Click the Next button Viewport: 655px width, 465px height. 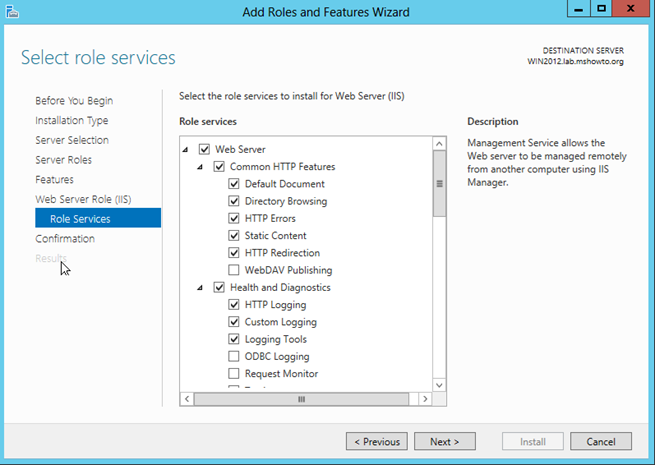tap(445, 441)
